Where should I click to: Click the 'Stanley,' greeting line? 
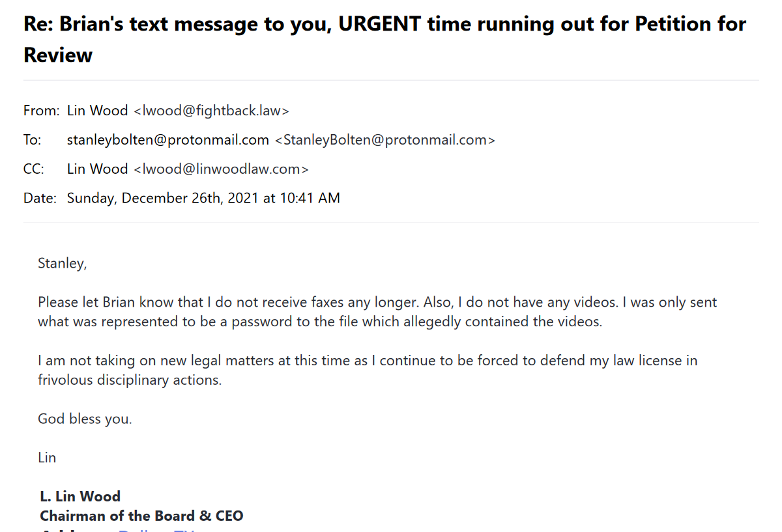coord(62,264)
